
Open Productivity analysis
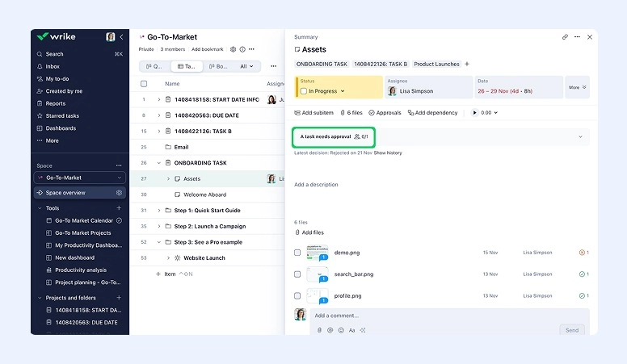point(81,270)
